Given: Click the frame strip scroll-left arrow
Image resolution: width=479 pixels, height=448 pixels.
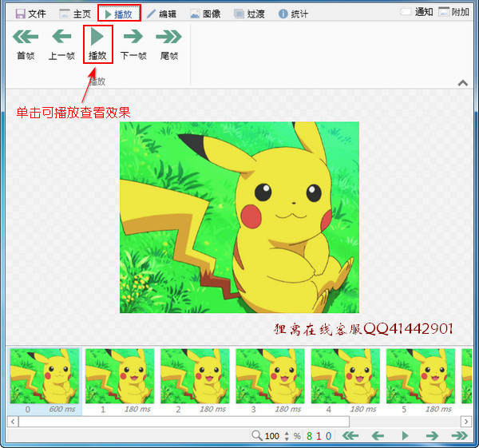Looking at the screenshot, I should (13, 422).
